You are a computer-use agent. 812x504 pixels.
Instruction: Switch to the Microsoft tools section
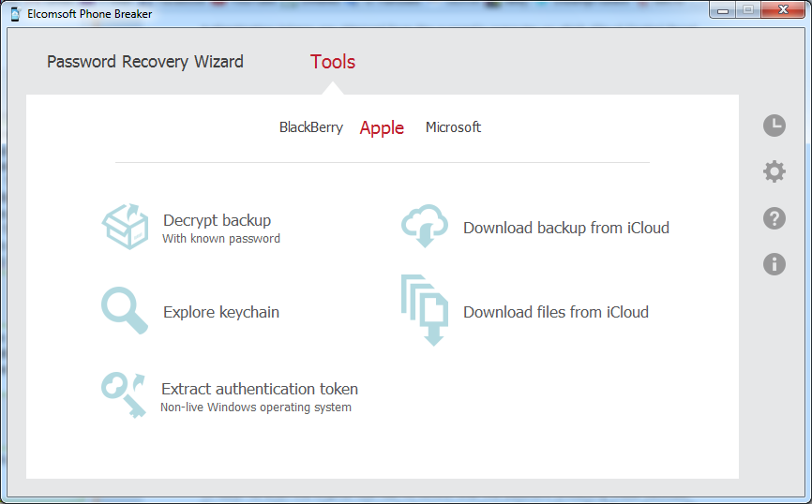[x=453, y=127]
